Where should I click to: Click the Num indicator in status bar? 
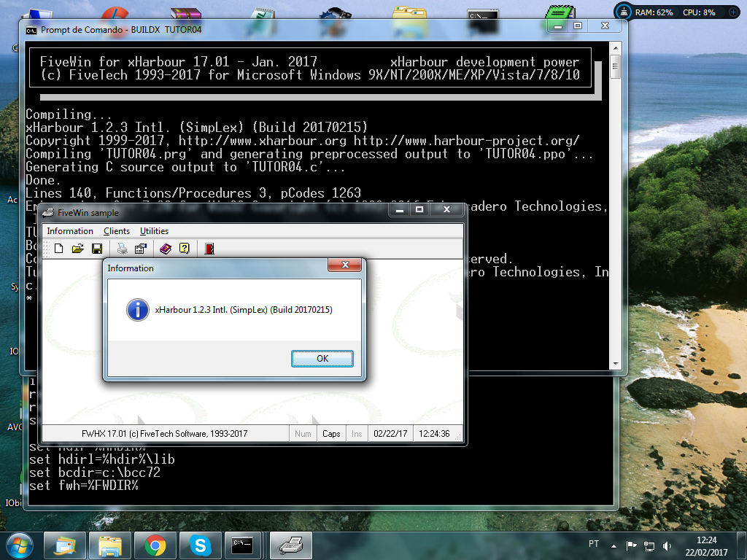(303, 434)
